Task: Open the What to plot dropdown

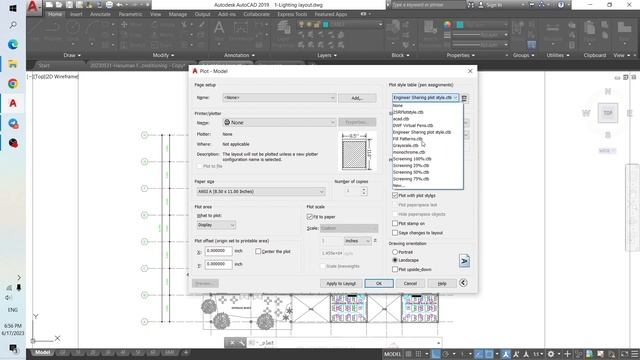Action: pos(232,225)
